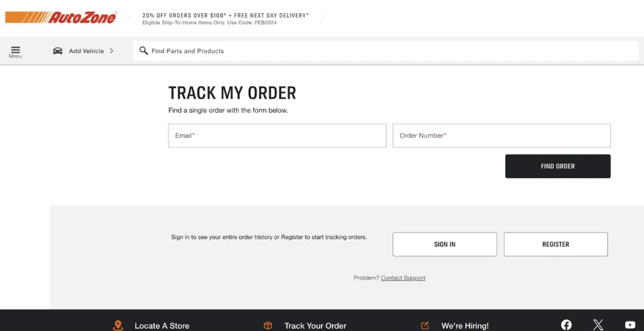Viewport: 644px width, 331px height.
Task: Open the hamburger Menu icon
Action: (x=16, y=50)
